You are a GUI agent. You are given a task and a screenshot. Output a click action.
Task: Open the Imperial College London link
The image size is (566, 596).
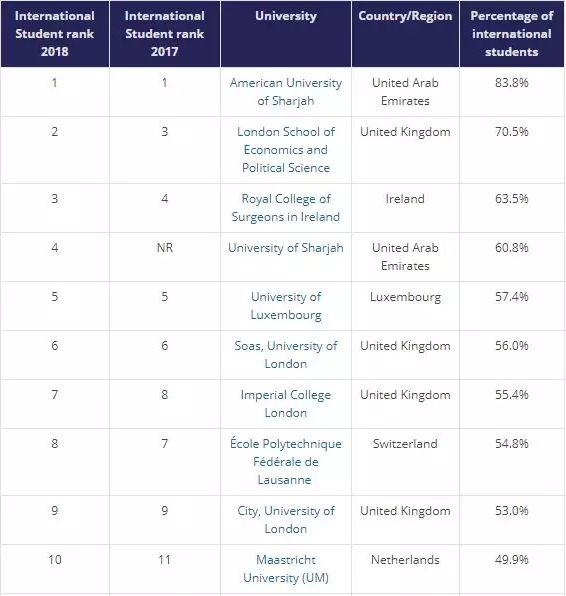click(x=286, y=404)
